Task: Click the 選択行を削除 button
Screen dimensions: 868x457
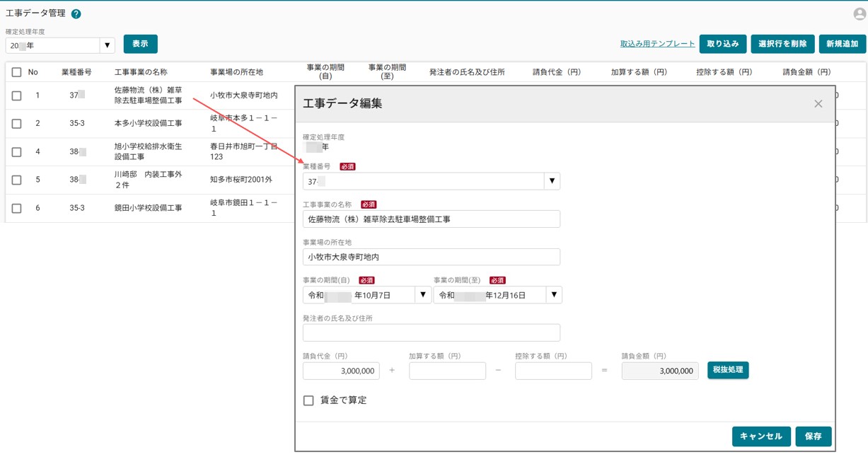Action: pyautogui.click(x=782, y=44)
